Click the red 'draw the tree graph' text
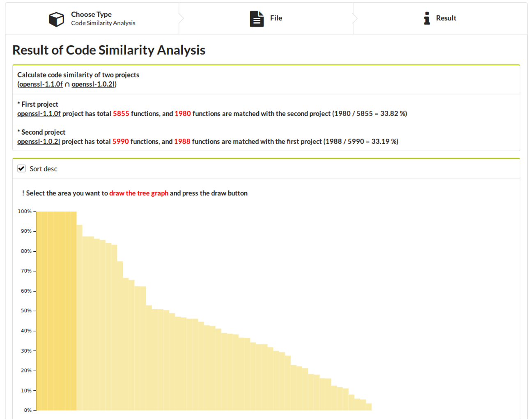 click(139, 193)
